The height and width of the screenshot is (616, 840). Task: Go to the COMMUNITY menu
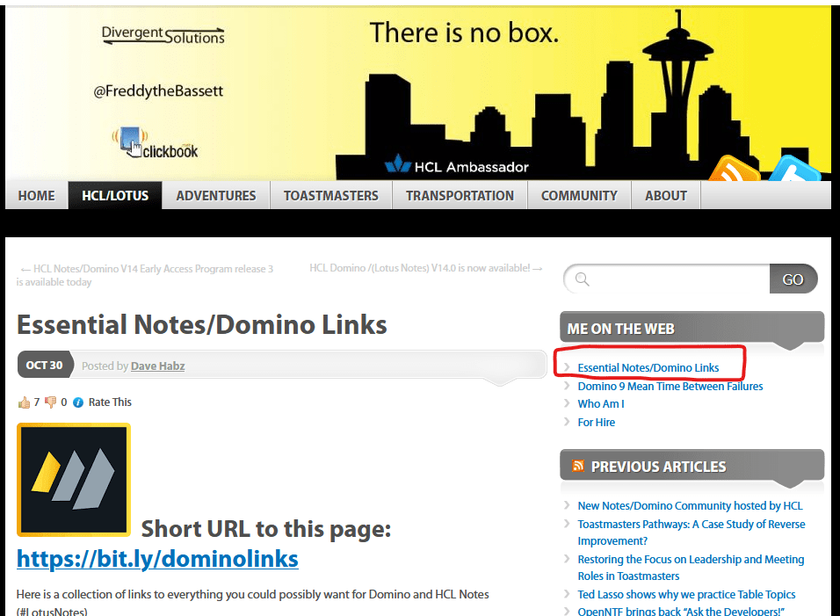[x=579, y=195]
